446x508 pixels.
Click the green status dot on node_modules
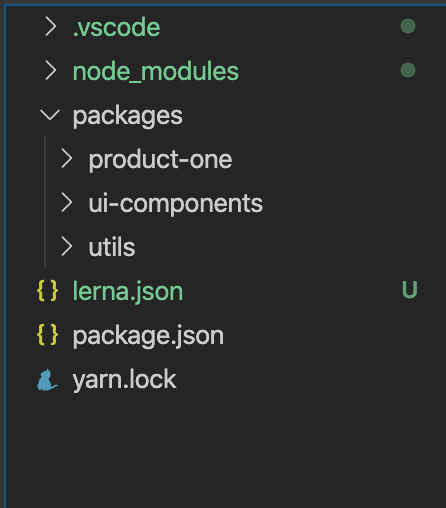408,70
